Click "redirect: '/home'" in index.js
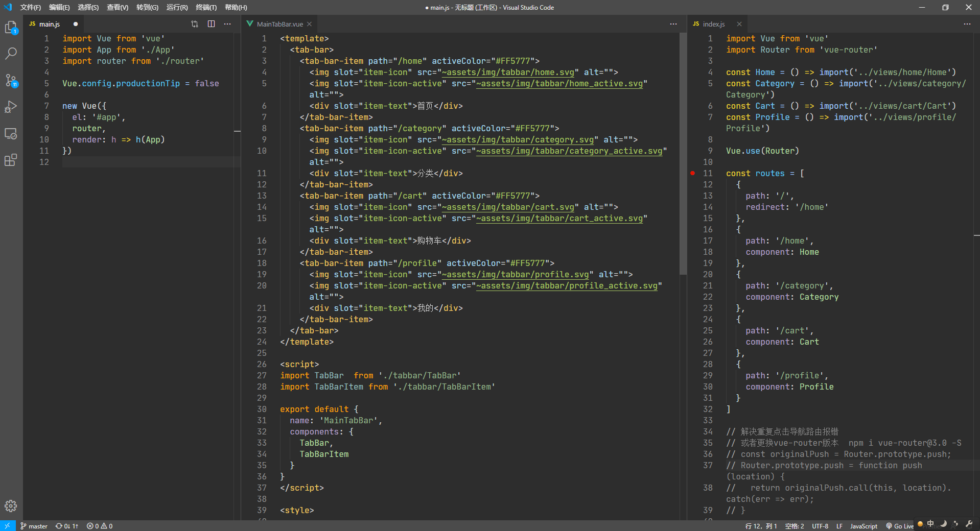 pyautogui.click(x=787, y=207)
